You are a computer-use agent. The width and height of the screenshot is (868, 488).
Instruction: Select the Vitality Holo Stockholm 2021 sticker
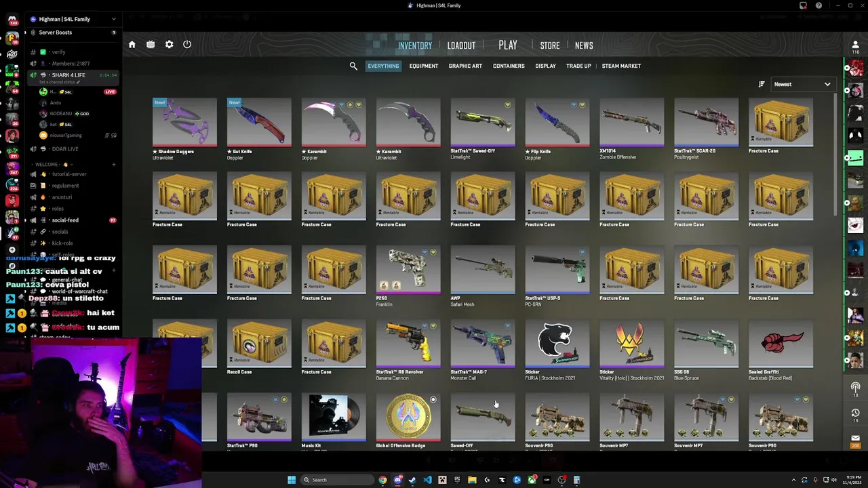[632, 350]
